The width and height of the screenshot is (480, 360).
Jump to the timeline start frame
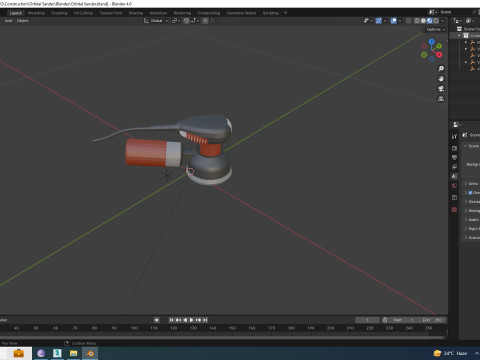171,320
